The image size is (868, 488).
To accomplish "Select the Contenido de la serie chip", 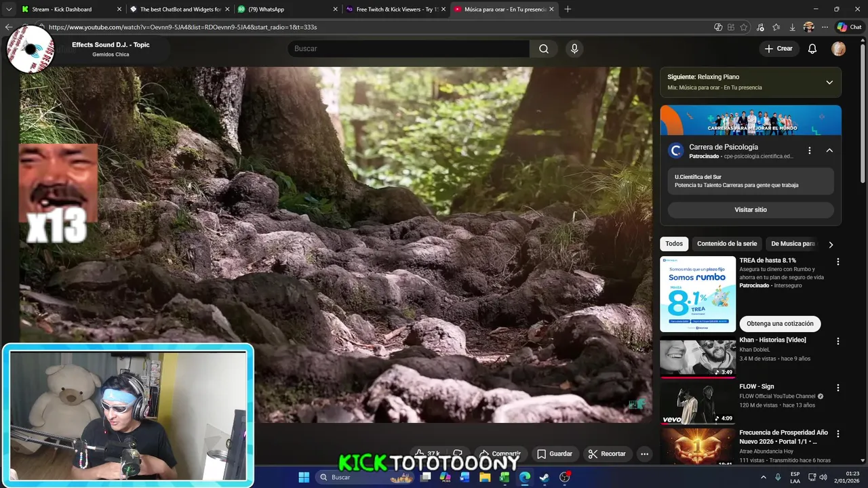I will pos(727,243).
